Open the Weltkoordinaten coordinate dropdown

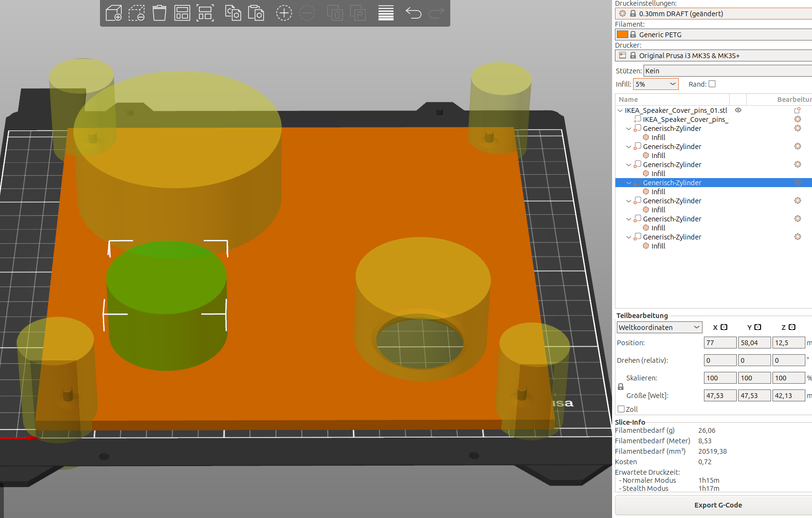pos(659,328)
